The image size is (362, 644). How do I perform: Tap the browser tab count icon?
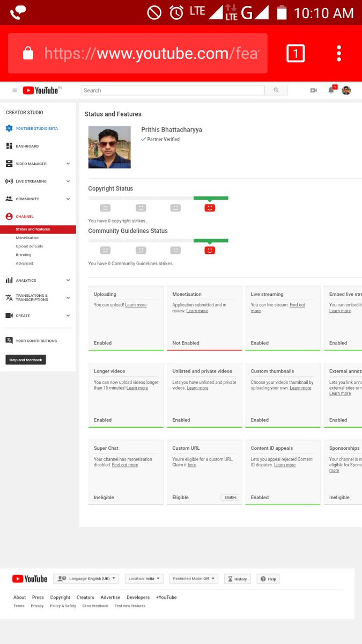295,53
